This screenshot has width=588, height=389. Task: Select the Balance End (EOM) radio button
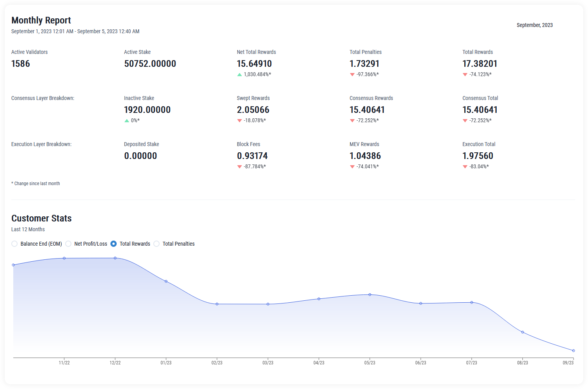point(14,244)
